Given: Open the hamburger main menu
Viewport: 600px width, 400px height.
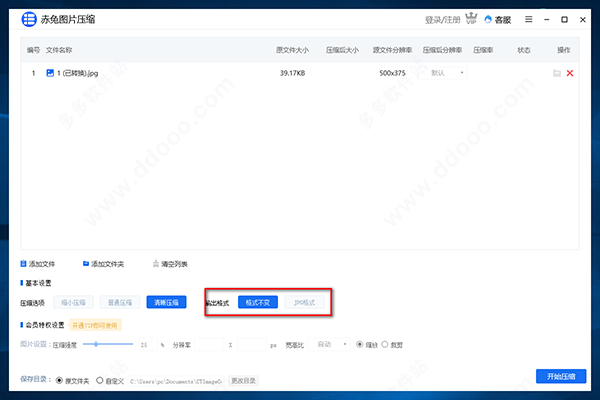Looking at the screenshot, I should [528, 19].
